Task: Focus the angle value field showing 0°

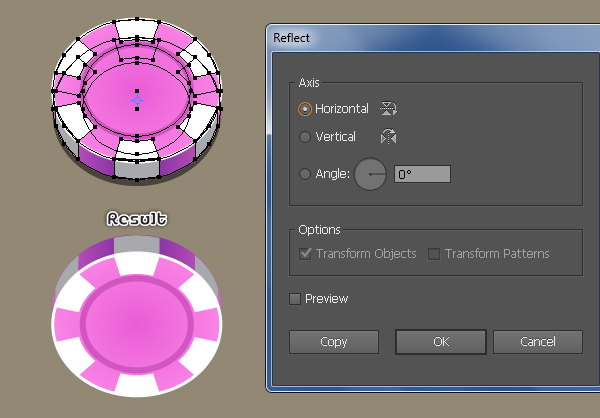Action: (422, 174)
